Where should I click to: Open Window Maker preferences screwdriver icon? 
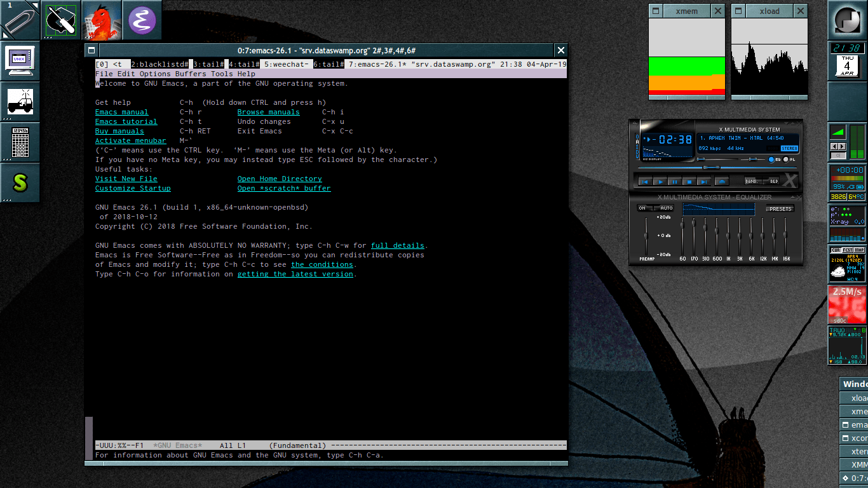[x=61, y=20]
